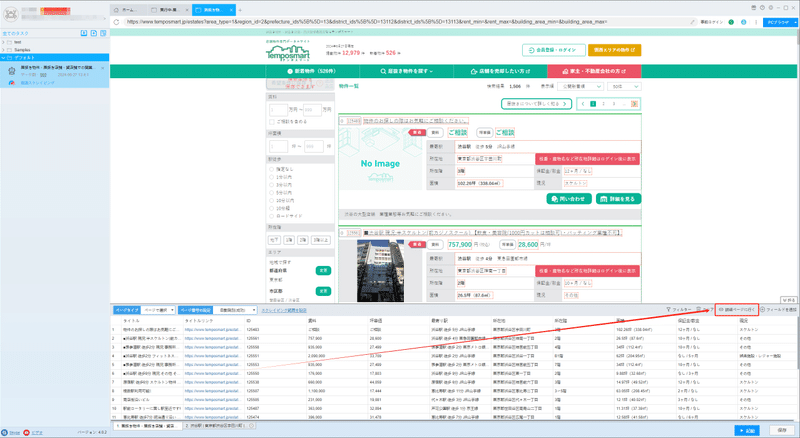Expand the Samples folder
This screenshot has width=800, height=438.
point(3,50)
